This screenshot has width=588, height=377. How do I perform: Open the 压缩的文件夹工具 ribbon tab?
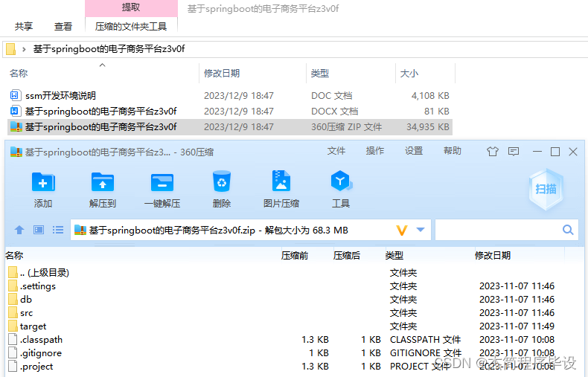pyautogui.click(x=131, y=26)
